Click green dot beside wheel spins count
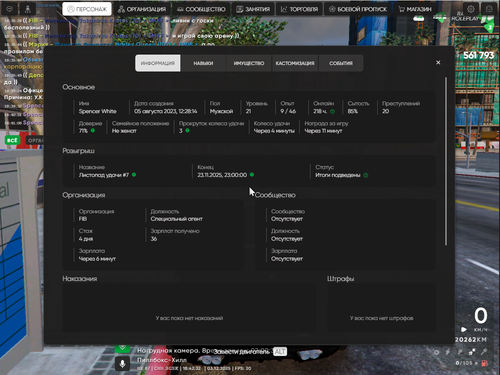This screenshot has height=375, width=500. pos(187,131)
